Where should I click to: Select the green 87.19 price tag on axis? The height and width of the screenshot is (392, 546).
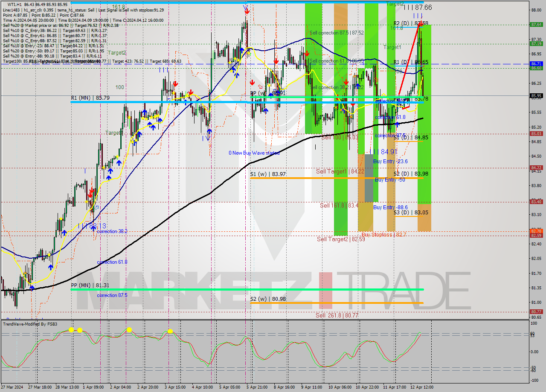click(536, 43)
